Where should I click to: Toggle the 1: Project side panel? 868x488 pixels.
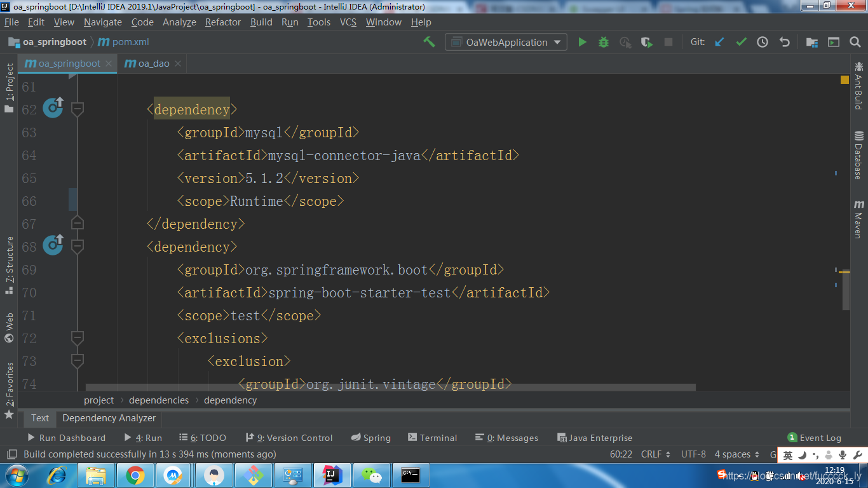click(9, 88)
